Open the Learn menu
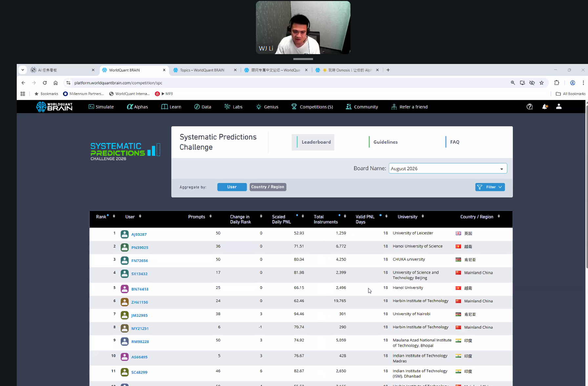The width and height of the screenshot is (588, 386). [171, 107]
